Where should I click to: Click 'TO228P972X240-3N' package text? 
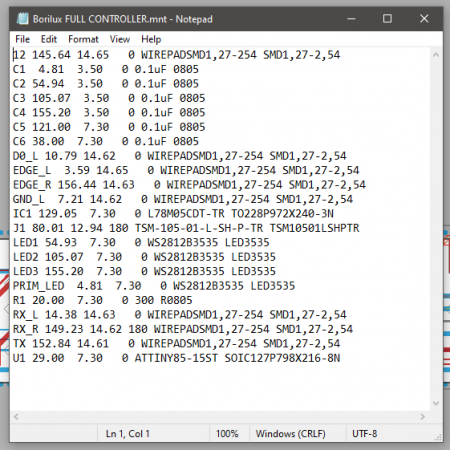coord(282,214)
